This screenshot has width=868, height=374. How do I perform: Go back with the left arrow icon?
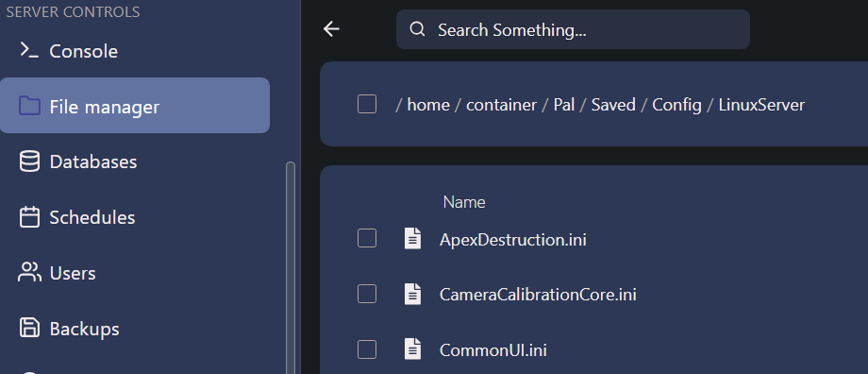pos(331,29)
